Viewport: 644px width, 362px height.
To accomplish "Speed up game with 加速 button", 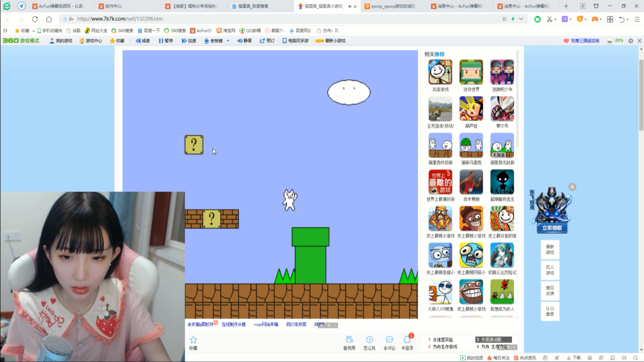I will coord(189,41).
